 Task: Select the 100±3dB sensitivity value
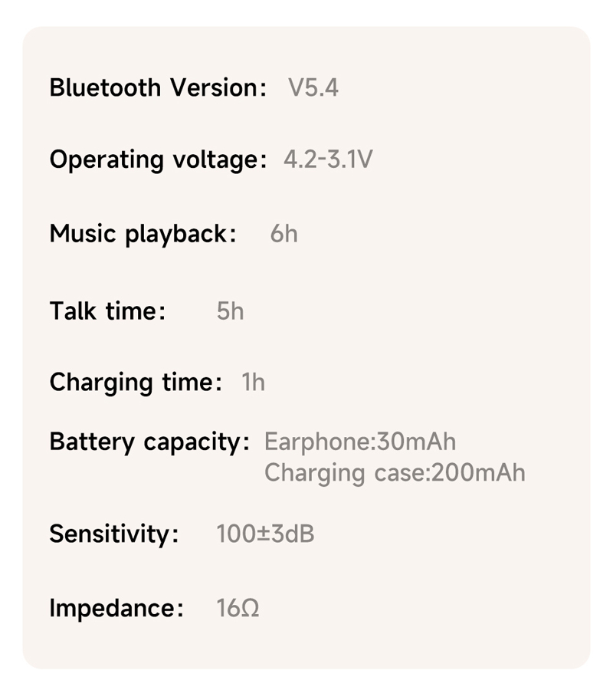(x=265, y=534)
